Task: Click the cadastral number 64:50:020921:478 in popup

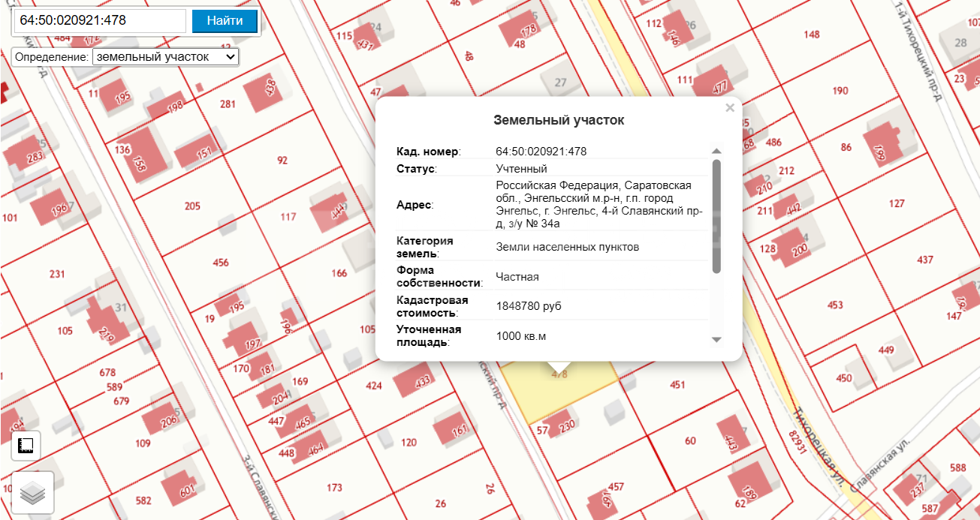Action: tap(541, 152)
